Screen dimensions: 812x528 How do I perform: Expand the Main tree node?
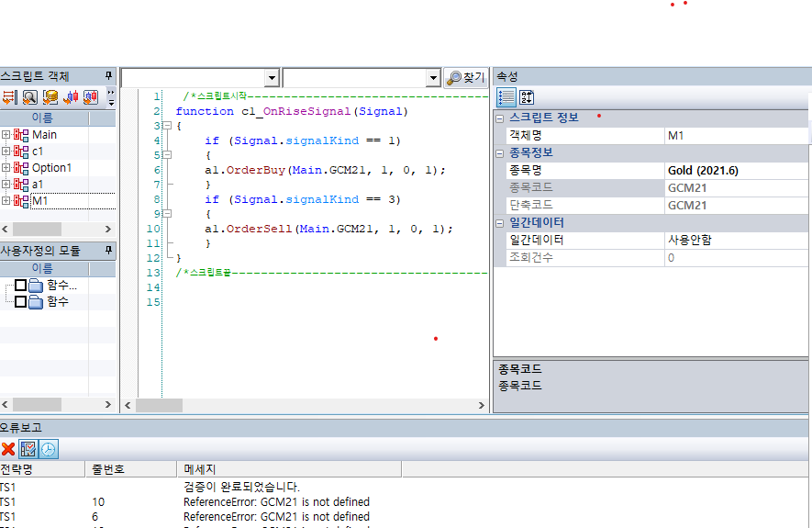6,135
